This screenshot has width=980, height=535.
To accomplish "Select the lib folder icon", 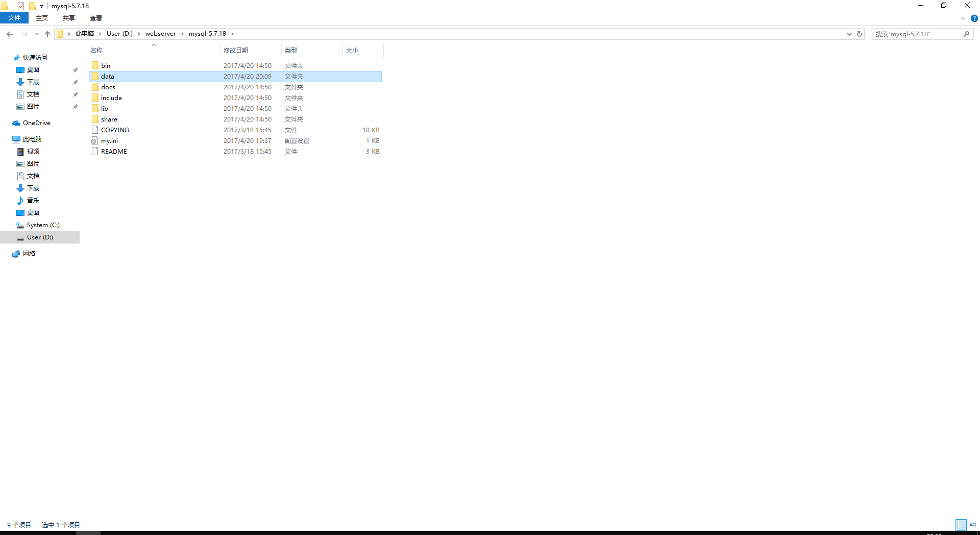I will 95,108.
